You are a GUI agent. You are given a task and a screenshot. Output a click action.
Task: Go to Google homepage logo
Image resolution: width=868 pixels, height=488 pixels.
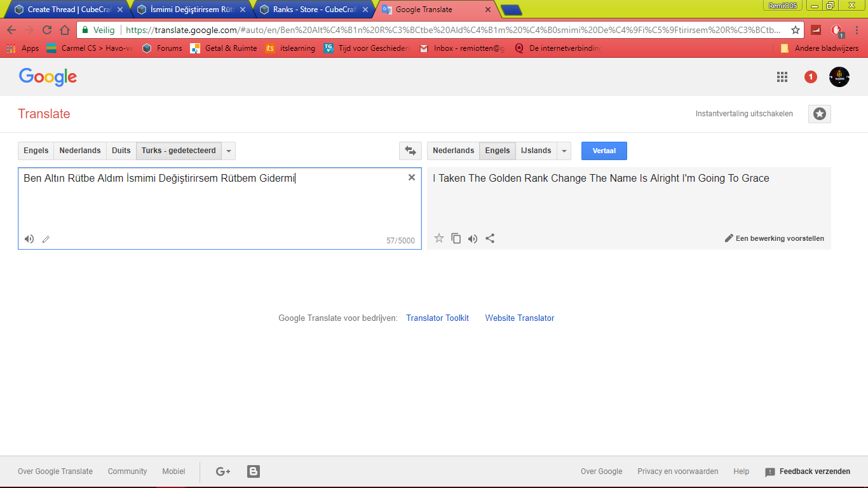tap(48, 77)
